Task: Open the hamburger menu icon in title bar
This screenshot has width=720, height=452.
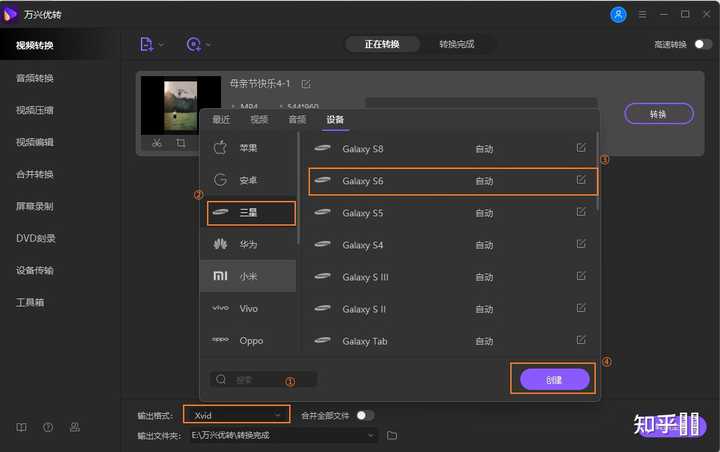Action: click(642, 15)
